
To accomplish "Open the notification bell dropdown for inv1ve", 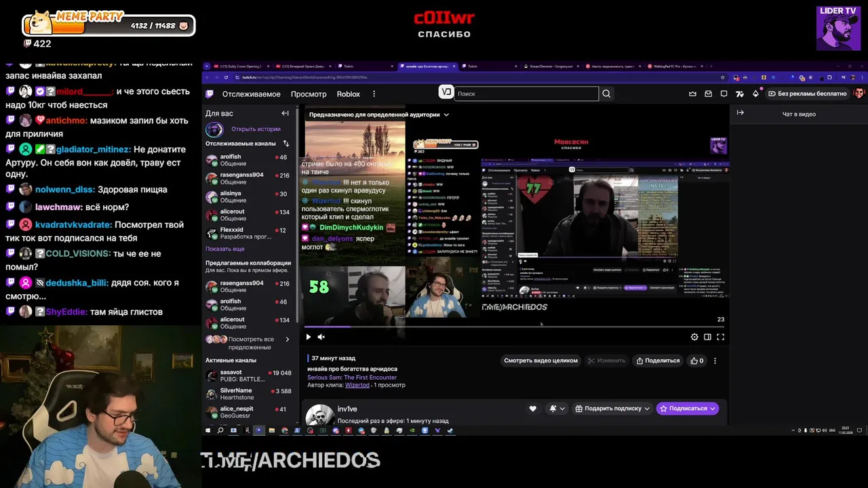I will click(557, 408).
